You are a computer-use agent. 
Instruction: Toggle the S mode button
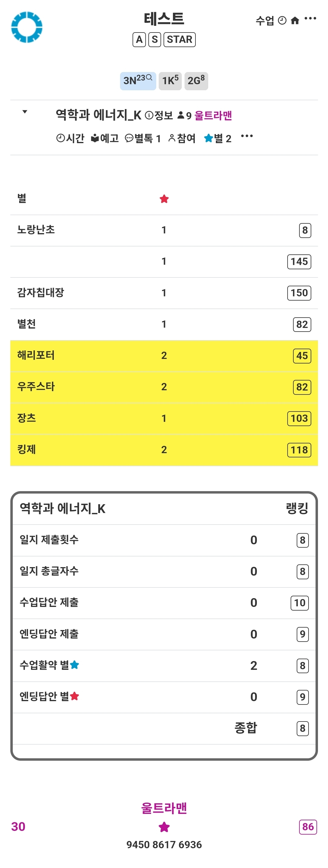(x=155, y=40)
